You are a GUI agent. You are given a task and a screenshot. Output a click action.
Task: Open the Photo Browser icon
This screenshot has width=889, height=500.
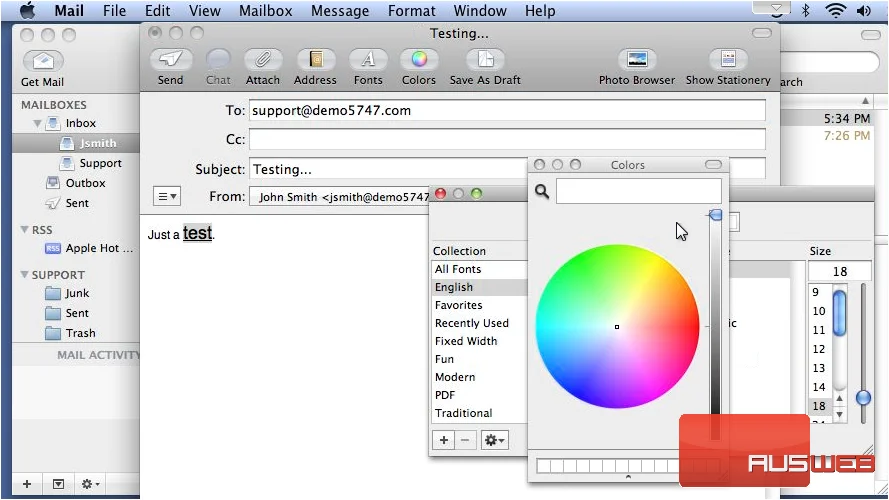click(x=637, y=60)
